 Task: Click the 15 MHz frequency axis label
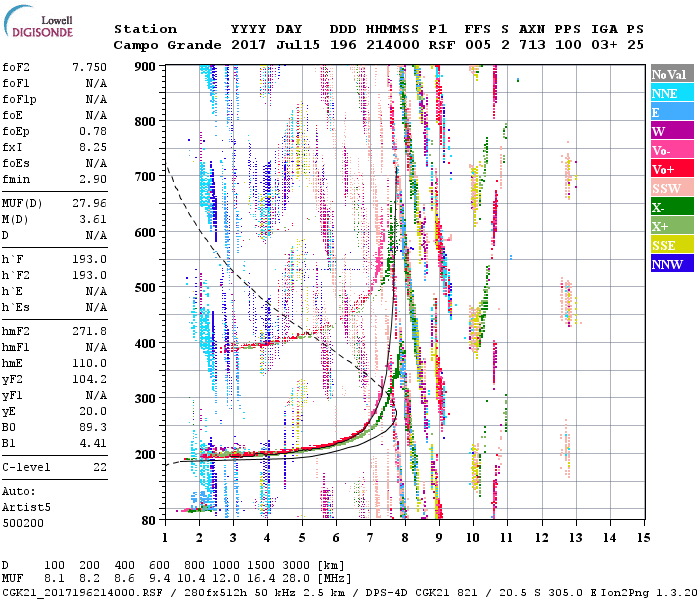pos(644,537)
